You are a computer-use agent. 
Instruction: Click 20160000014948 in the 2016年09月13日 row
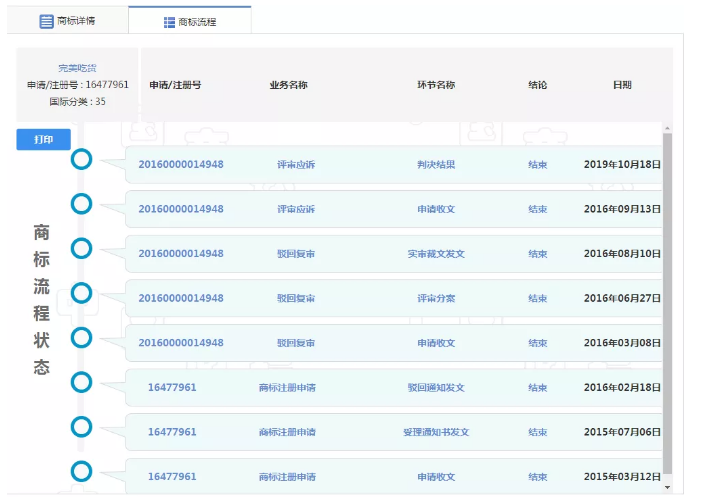(181, 209)
